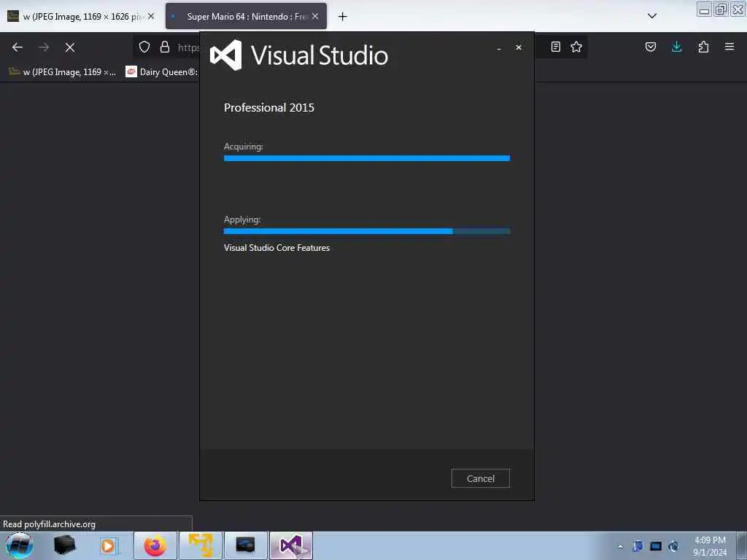Viewport: 747px width, 560px height.
Task: Open the Firefox downloads panel
Action: [676, 47]
